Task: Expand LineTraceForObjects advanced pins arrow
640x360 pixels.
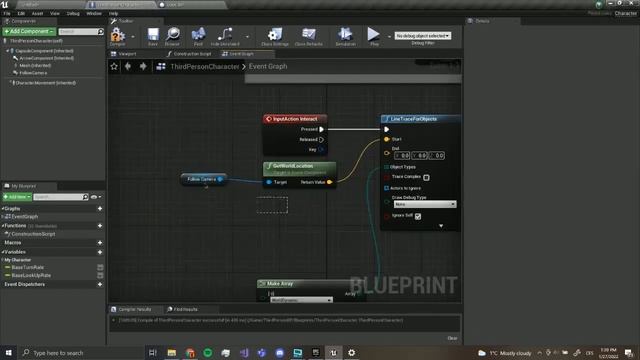Action: click(441, 226)
